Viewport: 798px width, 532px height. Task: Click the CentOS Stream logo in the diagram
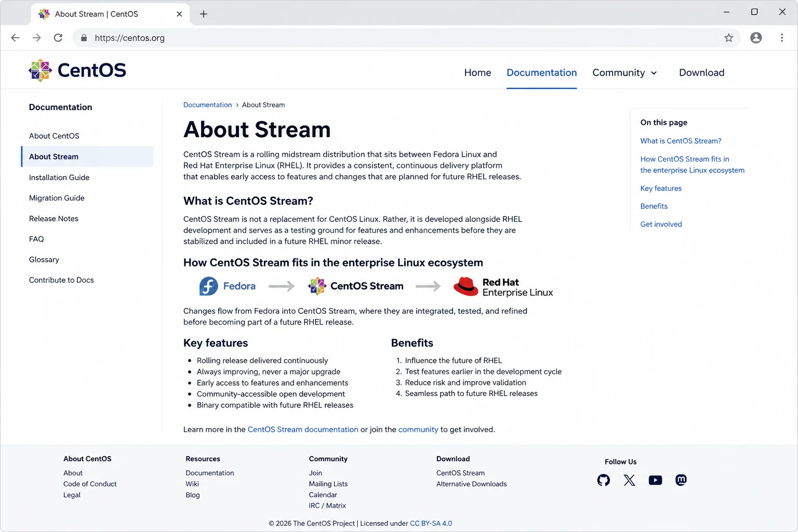[355, 286]
